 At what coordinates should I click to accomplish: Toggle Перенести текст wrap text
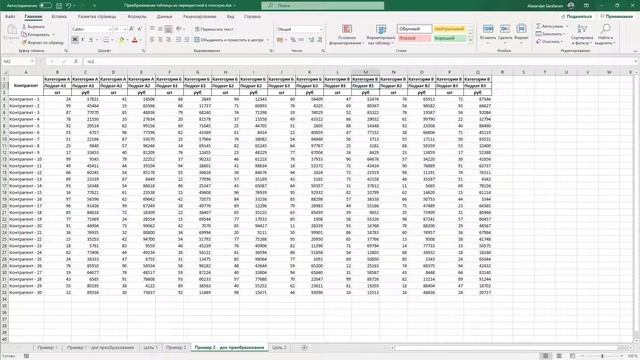tap(214, 29)
